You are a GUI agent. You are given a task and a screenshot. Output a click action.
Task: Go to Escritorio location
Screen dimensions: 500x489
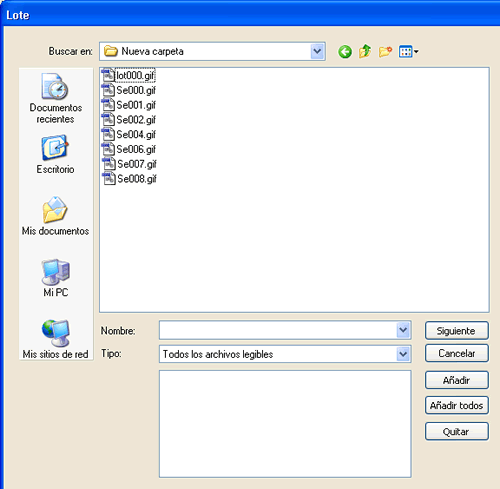55,154
